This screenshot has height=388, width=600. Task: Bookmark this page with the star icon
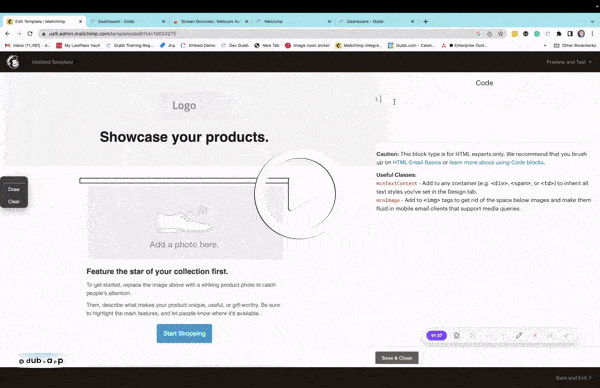501,34
